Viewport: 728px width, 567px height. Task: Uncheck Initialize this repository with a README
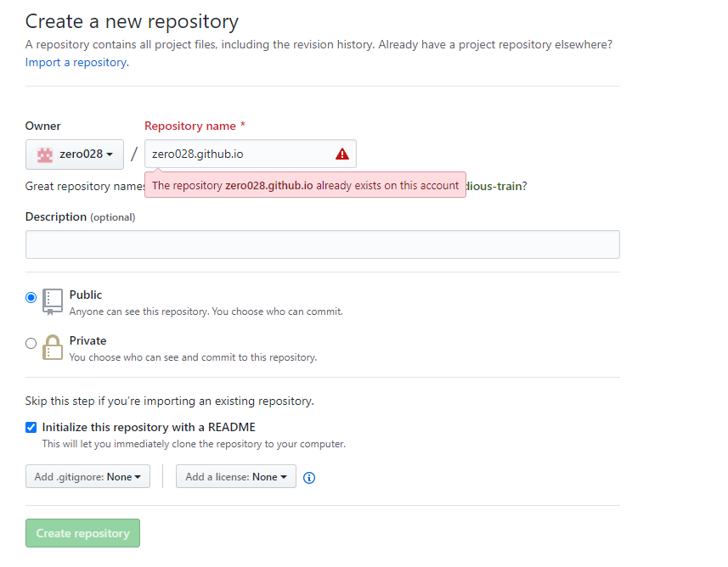tap(31, 427)
